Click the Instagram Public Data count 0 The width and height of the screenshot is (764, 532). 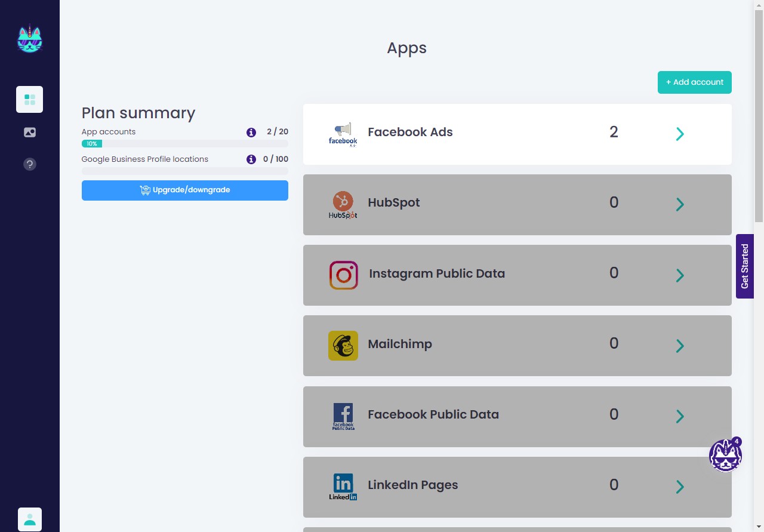614,273
